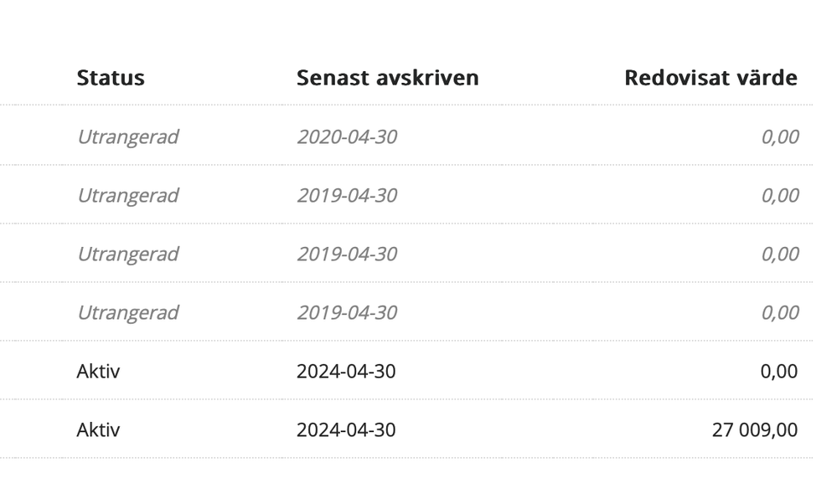
Task: Select the Aktiv status in the 27 009,00 row
Action: click(98, 429)
